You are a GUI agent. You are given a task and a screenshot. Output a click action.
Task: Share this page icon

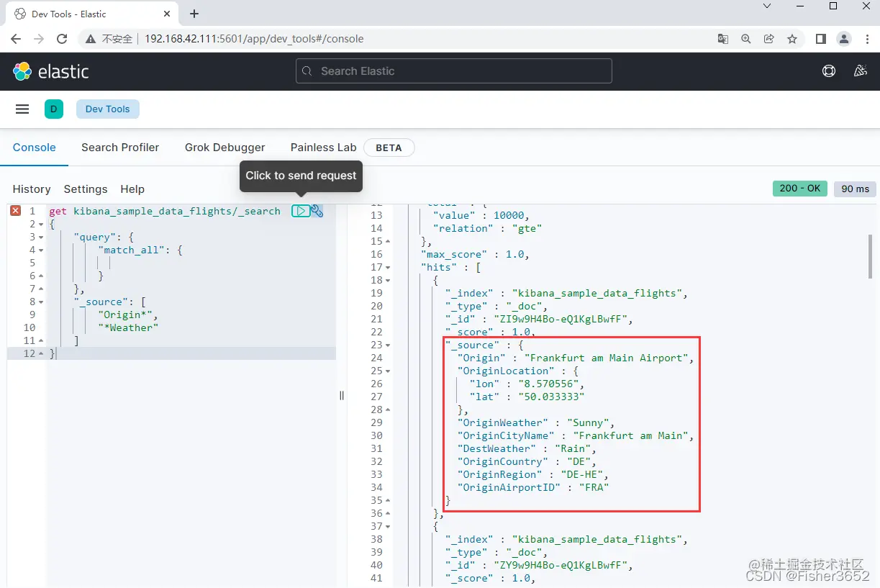[x=769, y=39]
